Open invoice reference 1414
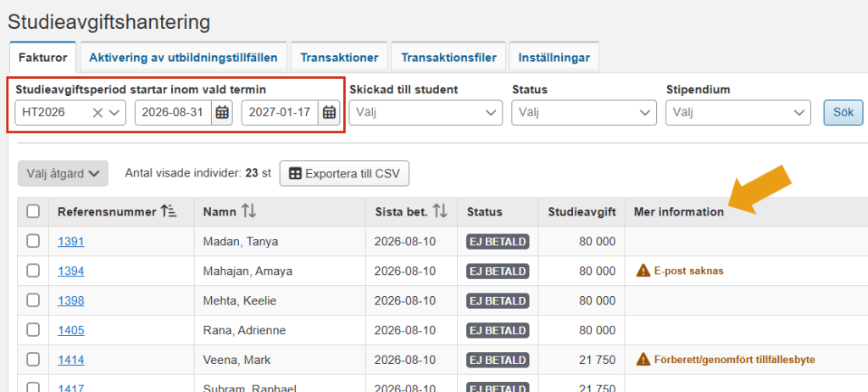Viewport: 868px width, 392px height. tap(71, 360)
